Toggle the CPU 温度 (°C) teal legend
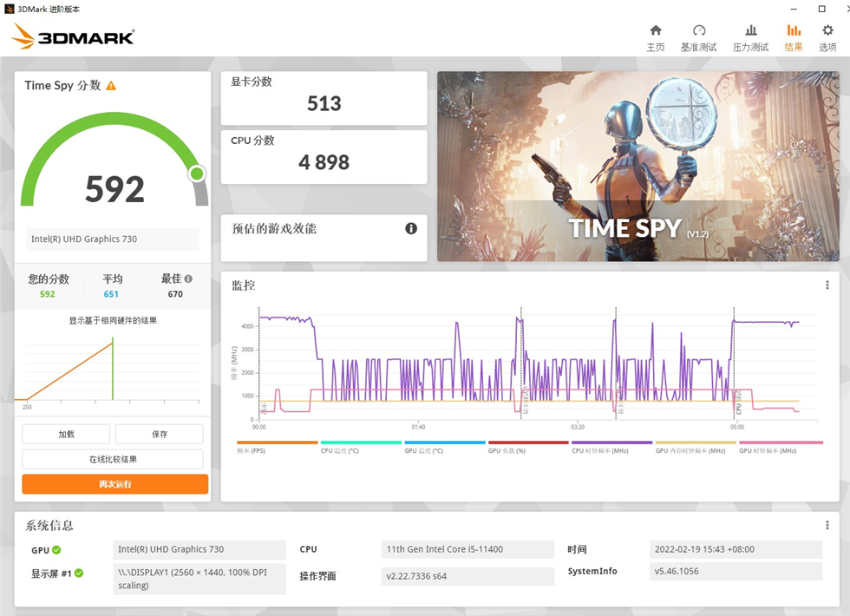Image resolution: width=850 pixels, height=616 pixels. [361, 448]
